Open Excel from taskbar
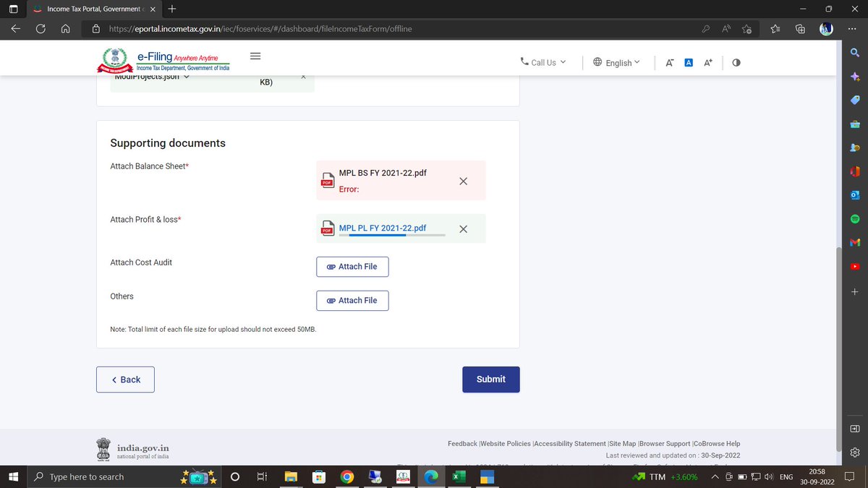Image resolution: width=868 pixels, height=488 pixels. [459, 477]
